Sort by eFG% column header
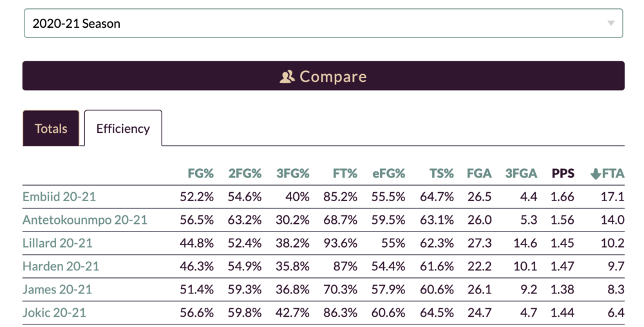The height and width of the screenshot is (327, 644). pos(388,173)
